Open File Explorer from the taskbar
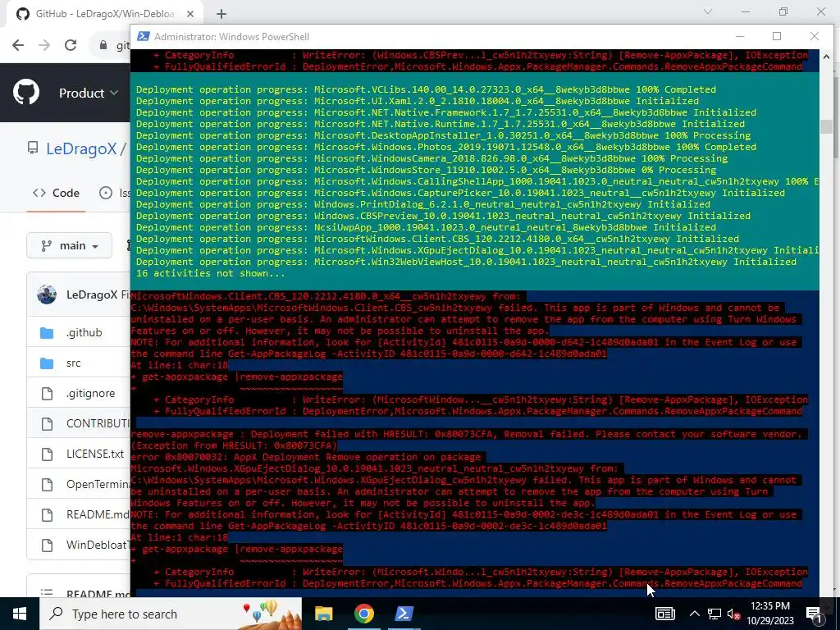Screen dimensions: 840x630 tap(323, 614)
